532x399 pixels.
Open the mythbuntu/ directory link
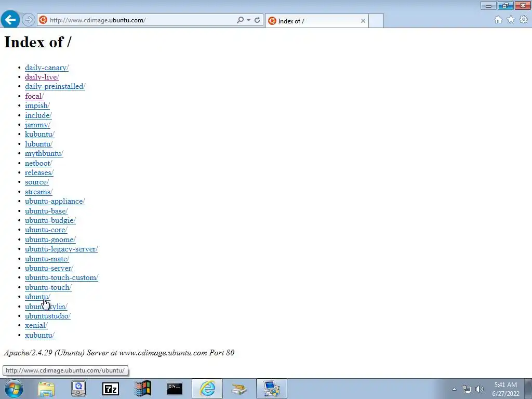point(44,153)
